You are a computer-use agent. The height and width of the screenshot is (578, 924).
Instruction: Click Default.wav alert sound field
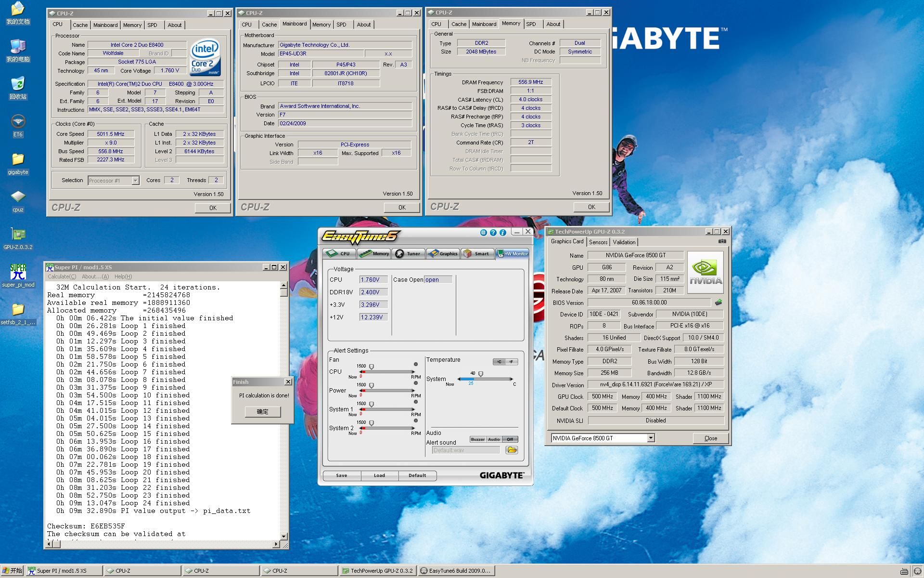pos(466,450)
